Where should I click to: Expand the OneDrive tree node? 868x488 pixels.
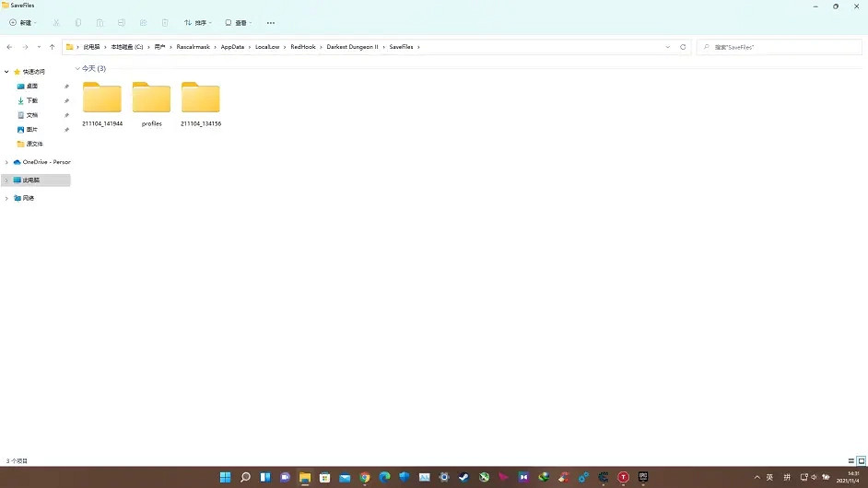[x=6, y=162]
